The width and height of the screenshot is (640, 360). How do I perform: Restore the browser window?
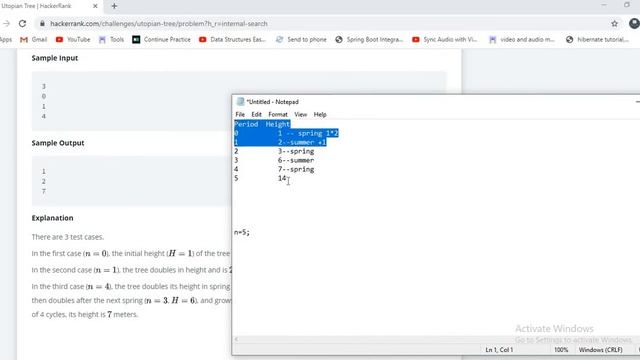click(x=627, y=5)
